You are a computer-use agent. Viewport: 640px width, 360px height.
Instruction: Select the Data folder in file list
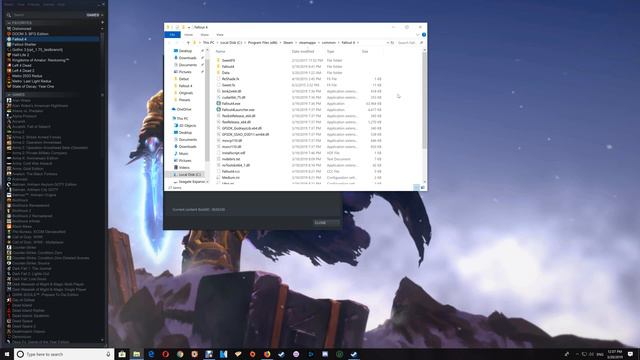pyautogui.click(x=225, y=73)
